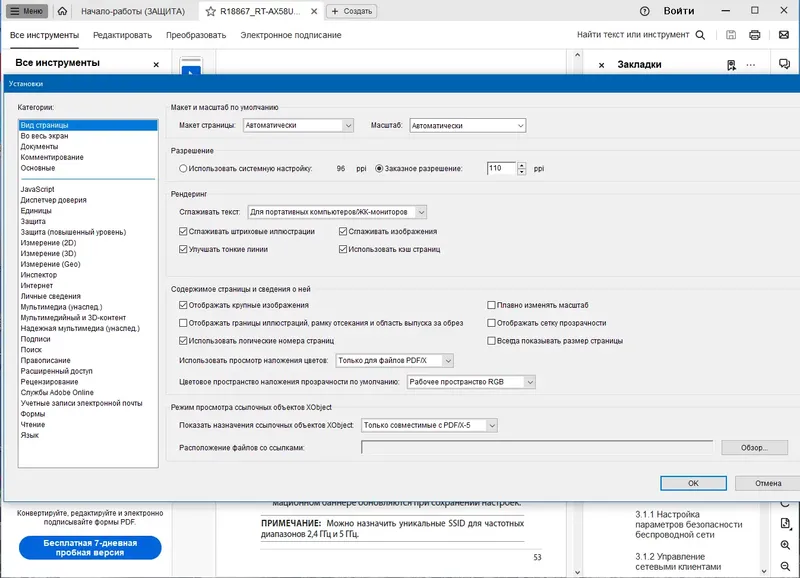Click the resolution 110 input field
The width and height of the screenshot is (800, 578).
502,168
